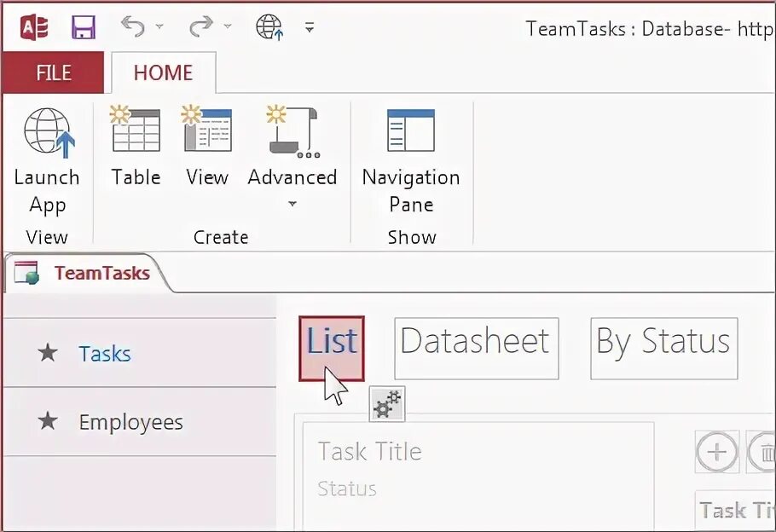The image size is (776, 532).
Task: Undo the last action
Action: pyautogui.click(x=133, y=26)
